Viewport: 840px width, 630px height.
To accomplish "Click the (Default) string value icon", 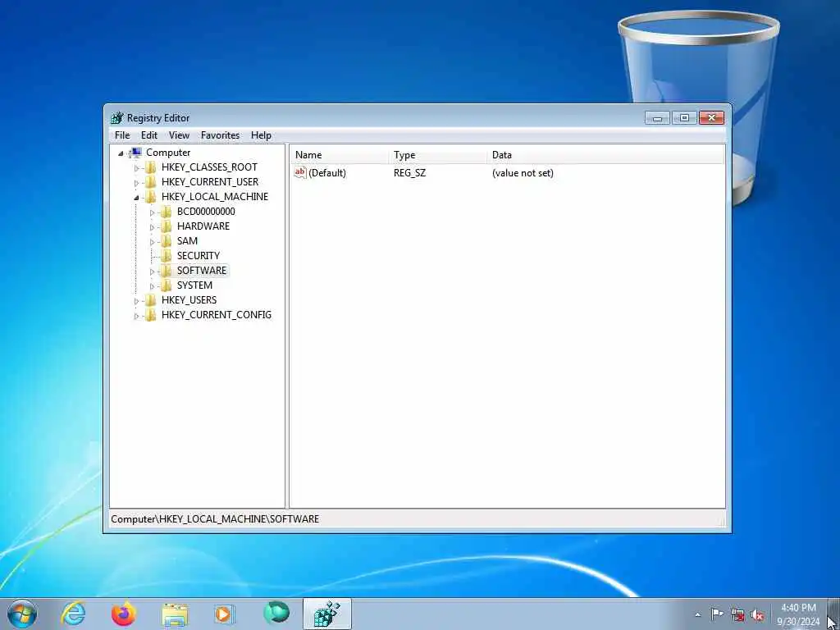I will coord(300,172).
